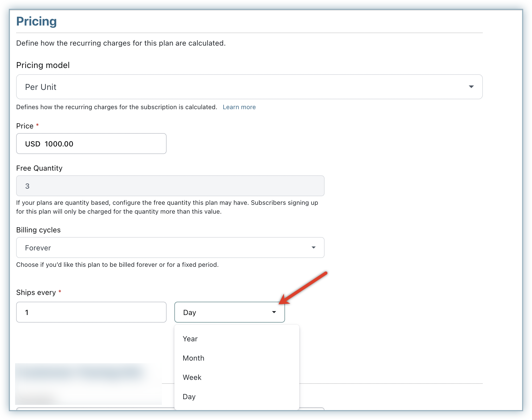Click the Ships every number field
The width and height of the screenshot is (532, 420).
[91, 312]
